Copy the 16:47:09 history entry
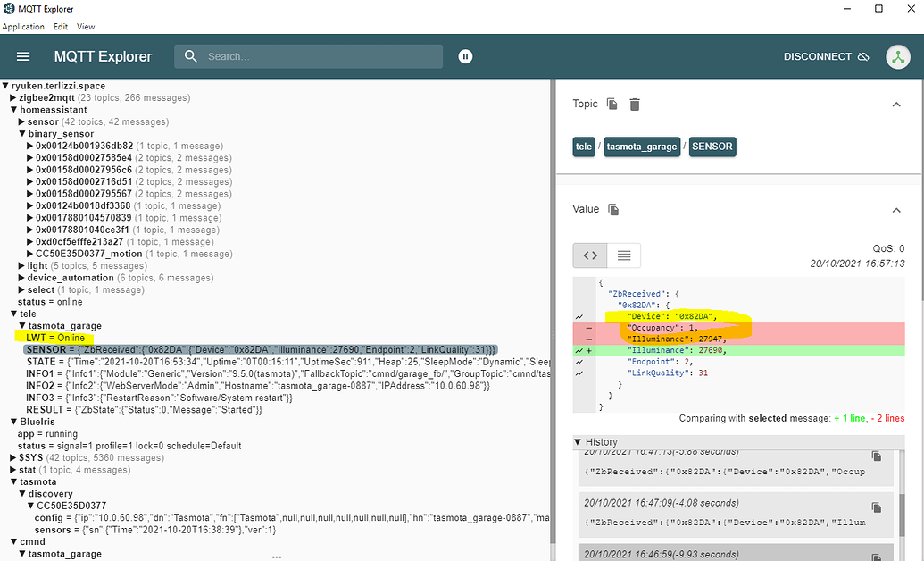Screen dimensions: 924x561 [x=877, y=507]
